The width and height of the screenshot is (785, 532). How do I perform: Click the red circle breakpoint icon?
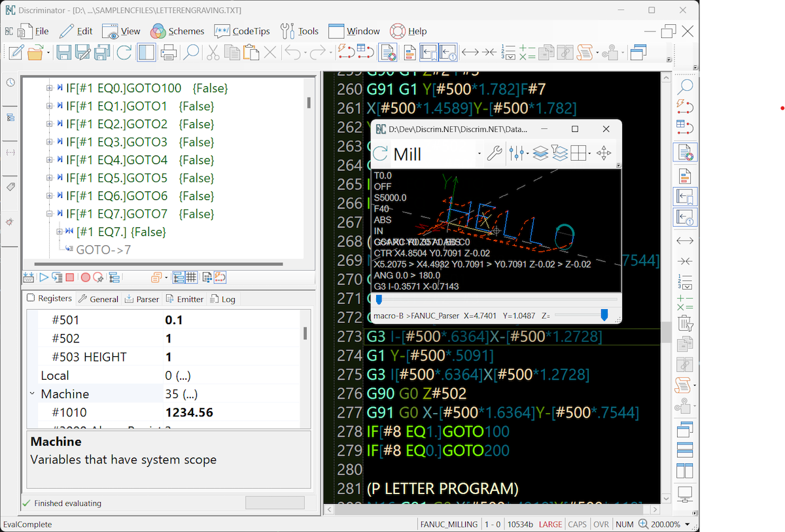(85, 277)
